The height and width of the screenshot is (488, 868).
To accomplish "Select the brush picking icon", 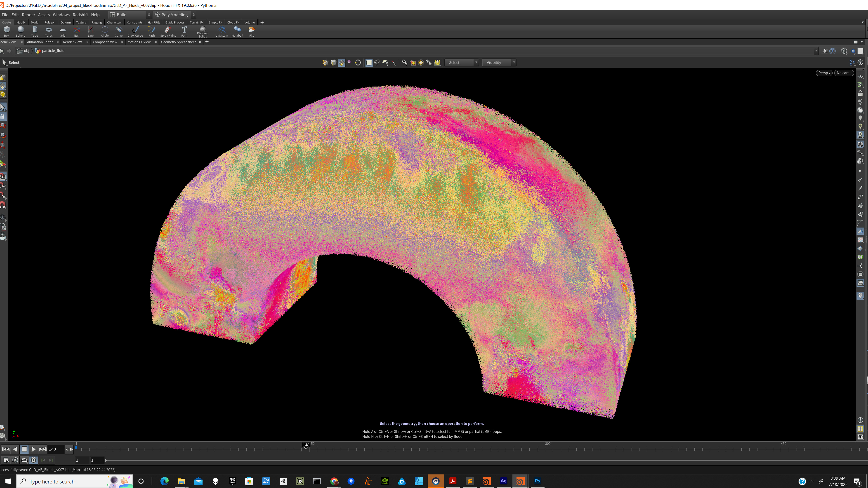I will (x=385, y=63).
